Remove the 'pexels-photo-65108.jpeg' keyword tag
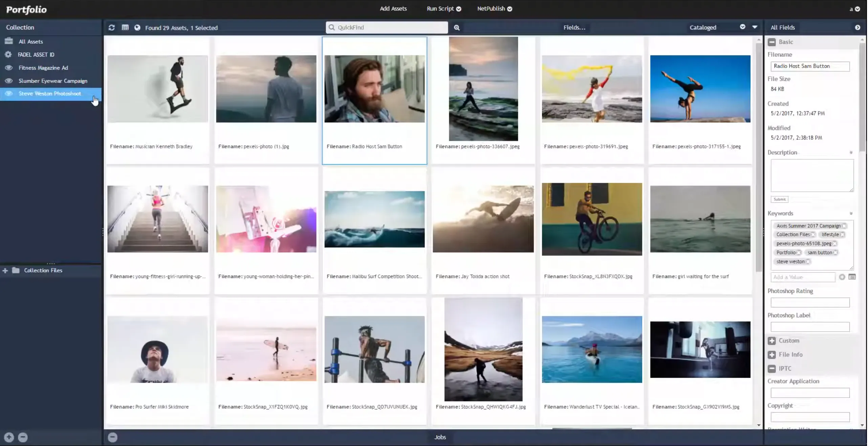This screenshot has width=868, height=446. [x=834, y=243]
